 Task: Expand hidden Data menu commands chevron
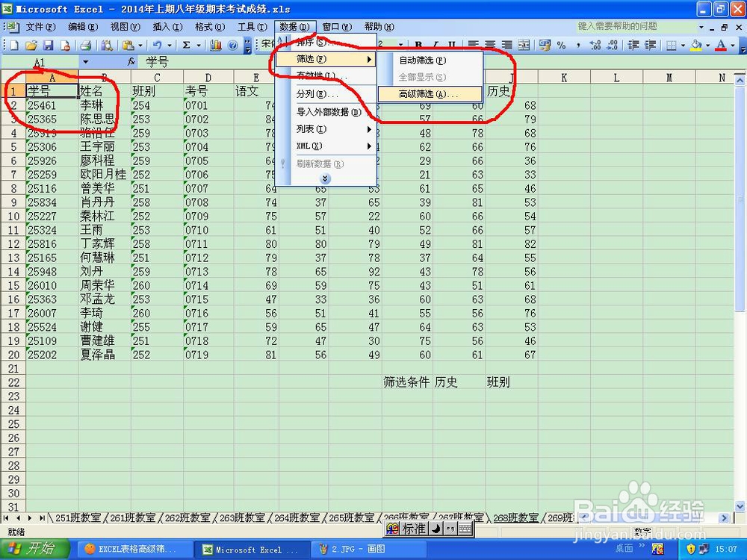(324, 179)
